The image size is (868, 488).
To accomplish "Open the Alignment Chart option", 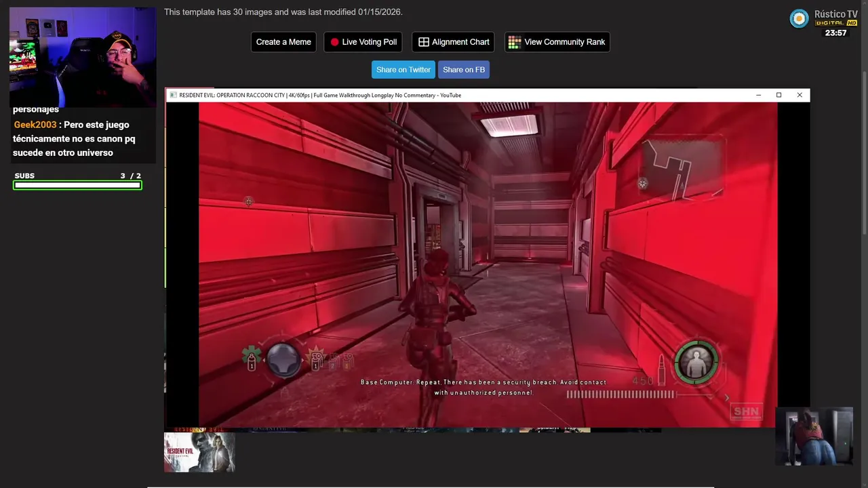I will (453, 42).
